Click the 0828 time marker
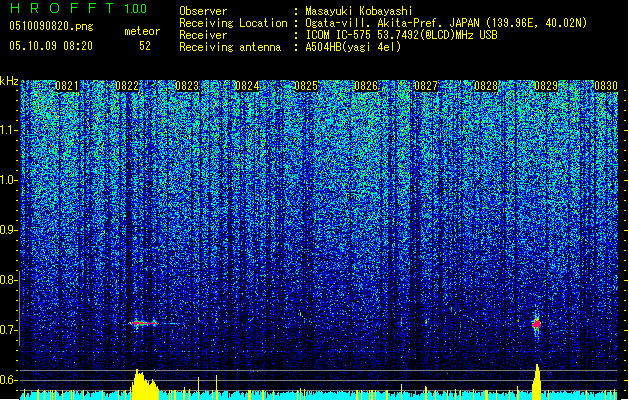The width and height of the screenshot is (629, 400). click(486, 86)
